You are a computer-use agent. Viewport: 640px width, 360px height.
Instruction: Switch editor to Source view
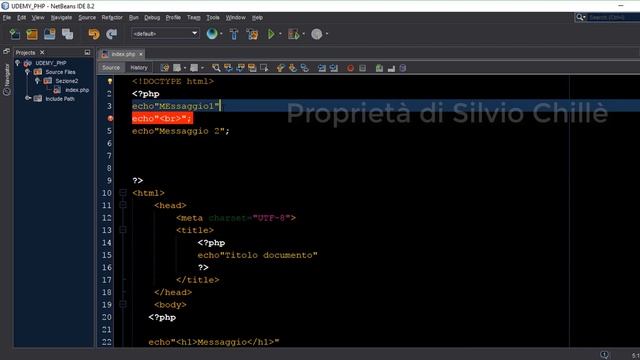[x=111, y=68]
